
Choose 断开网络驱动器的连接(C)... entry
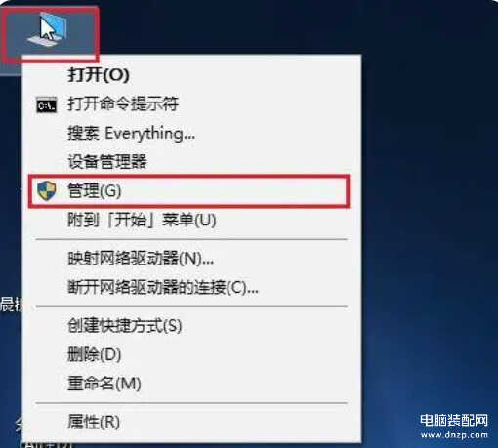191,287
